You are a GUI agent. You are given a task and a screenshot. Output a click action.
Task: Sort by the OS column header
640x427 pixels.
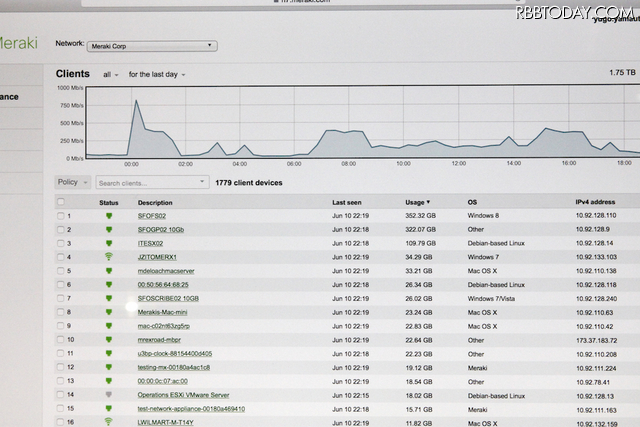point(472,202)
